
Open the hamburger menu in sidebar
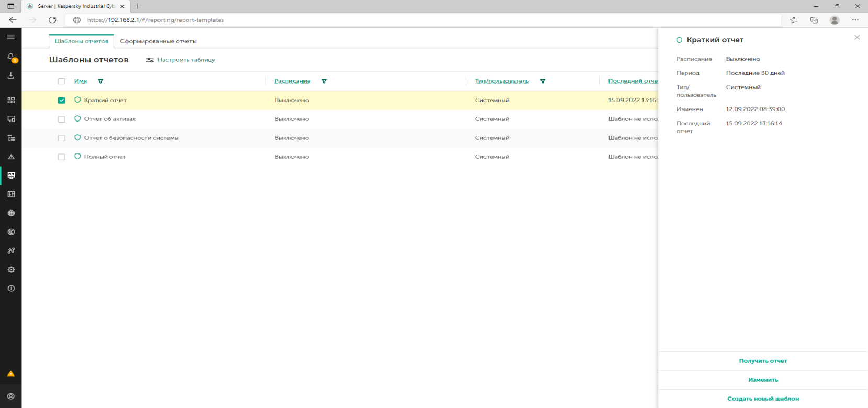pyautogui.click(x=10, y=37)
